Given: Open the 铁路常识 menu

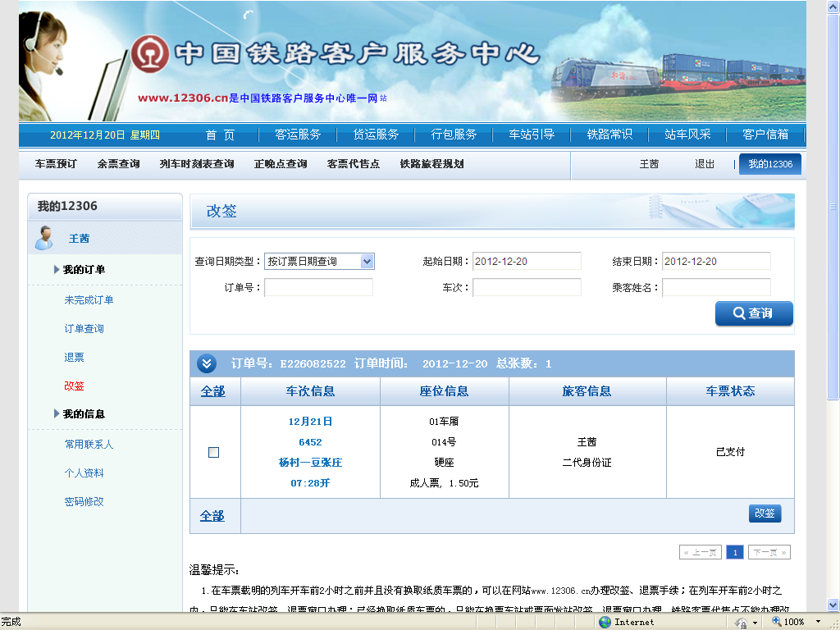Looking at the screenshot, I should pyautogui.click(x=609, y=135).
